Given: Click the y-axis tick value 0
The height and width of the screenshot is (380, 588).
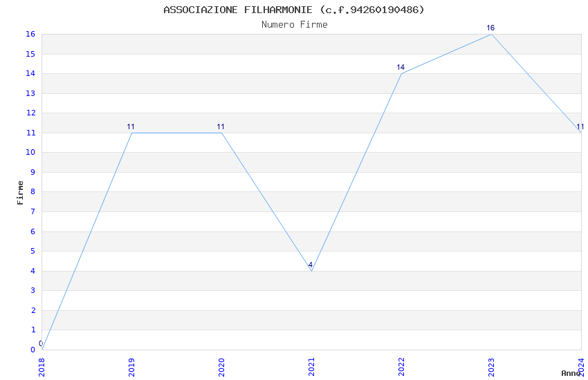Looking at the screenshot, I should tap(33, 350).
